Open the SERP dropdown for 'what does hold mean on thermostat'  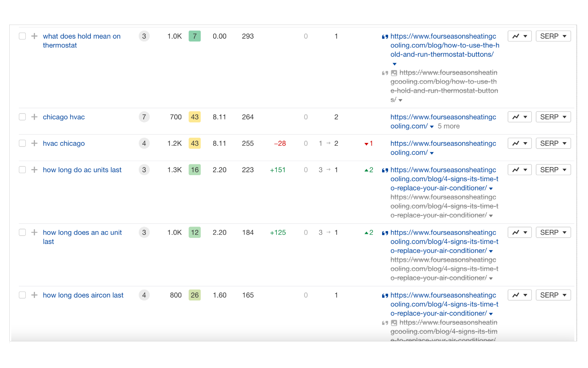click(553, 36)
